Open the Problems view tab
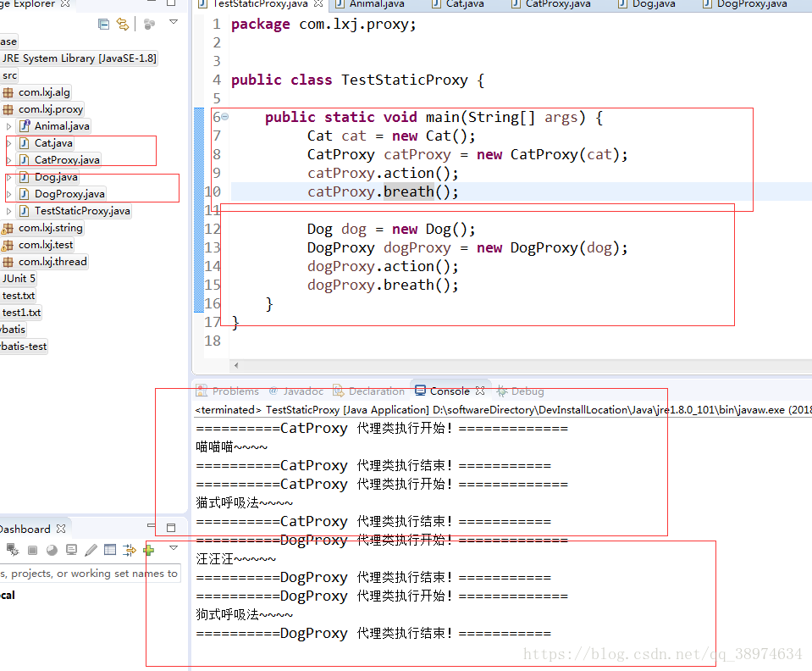 (228, 391)
